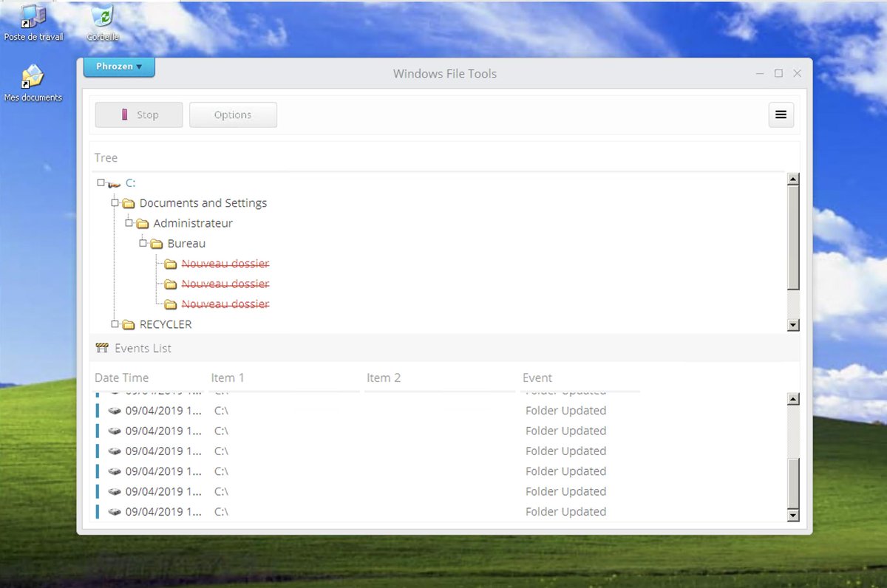Click the Administrateur folder icon
The height and width of the screenshot is (588, 887).
tap(143, 223)
